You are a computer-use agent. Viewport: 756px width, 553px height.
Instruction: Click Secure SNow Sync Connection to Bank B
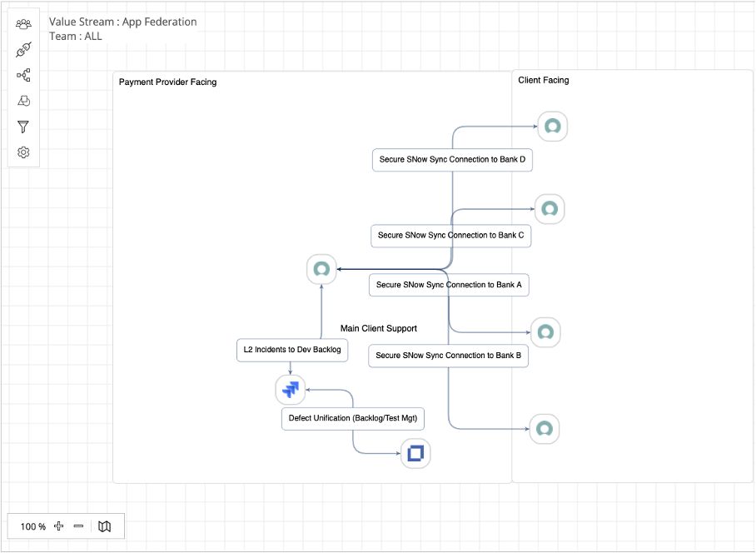coord(449,356)
